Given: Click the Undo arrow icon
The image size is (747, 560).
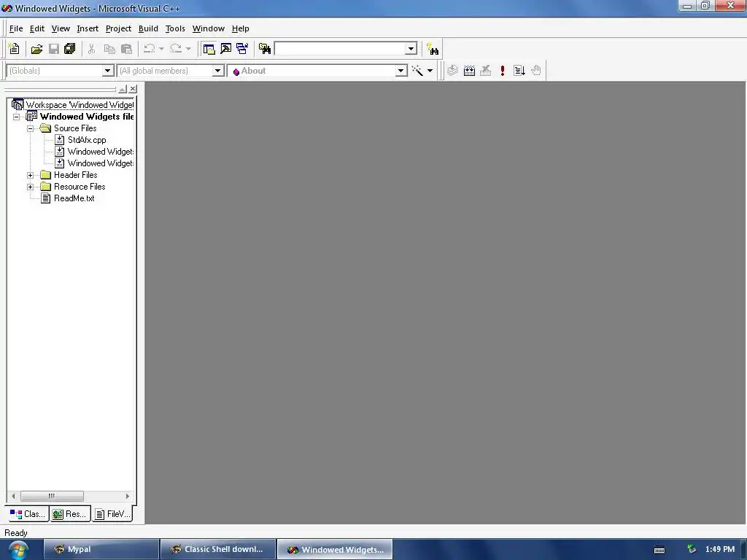Looking at the screenshot, I should [x=149, y=49].
